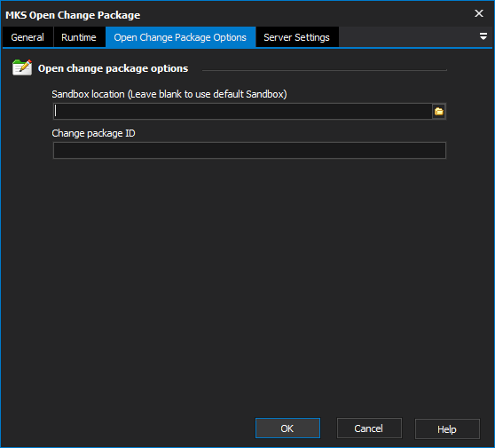Switch to the General tab

(x=27, y=37)
